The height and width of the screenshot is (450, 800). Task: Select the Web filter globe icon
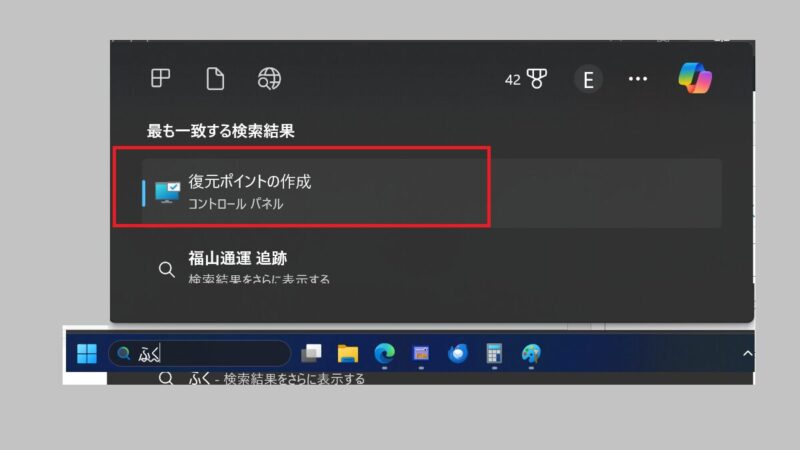269,79
